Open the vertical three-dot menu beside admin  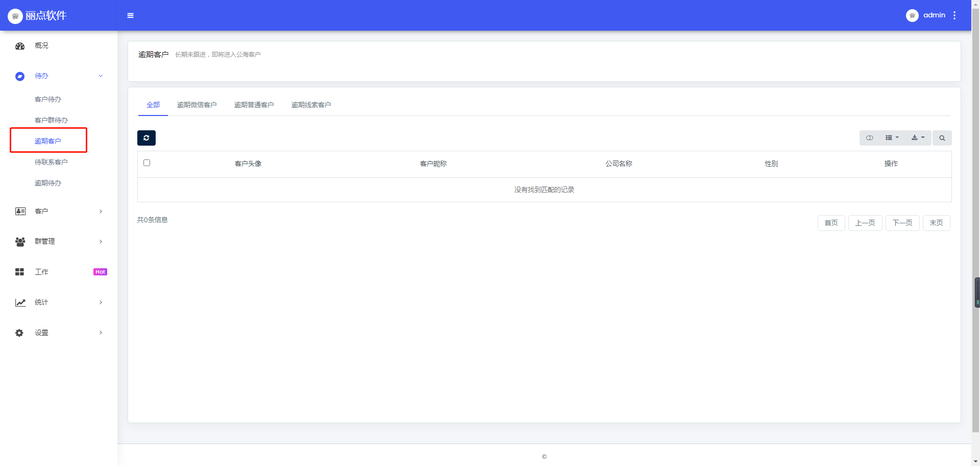(x=954, y=15)
